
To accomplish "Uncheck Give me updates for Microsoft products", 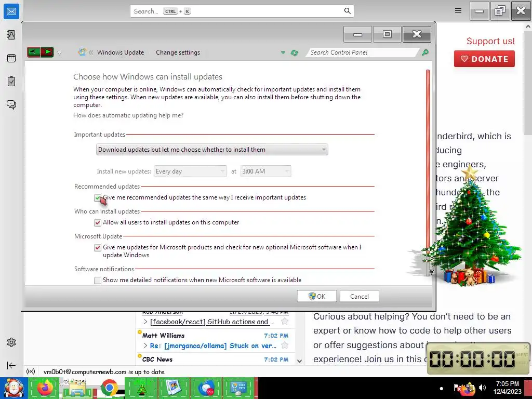I will (98, 248).
